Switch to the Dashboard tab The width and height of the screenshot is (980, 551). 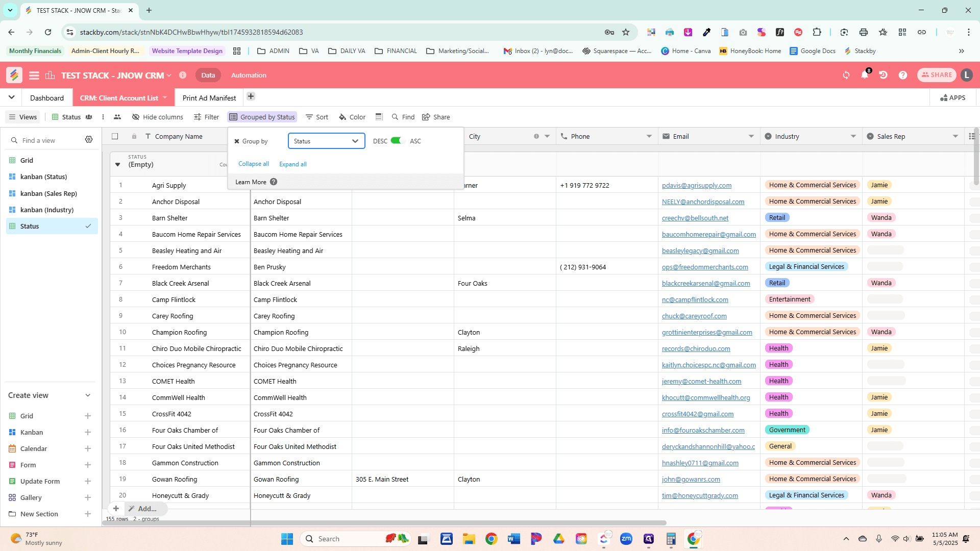[x=47, y=98]
